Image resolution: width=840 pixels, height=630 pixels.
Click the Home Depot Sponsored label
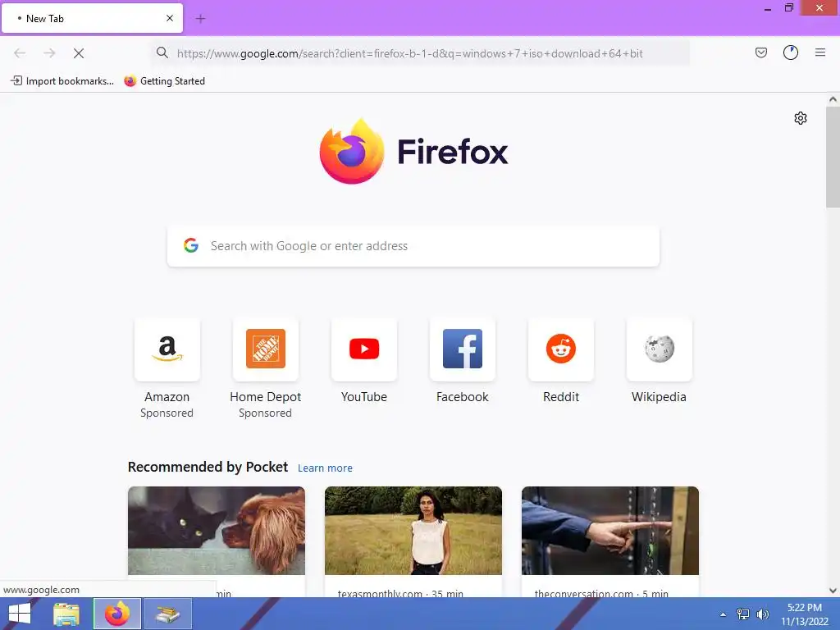pyautogui.click(x=265, y=413)
